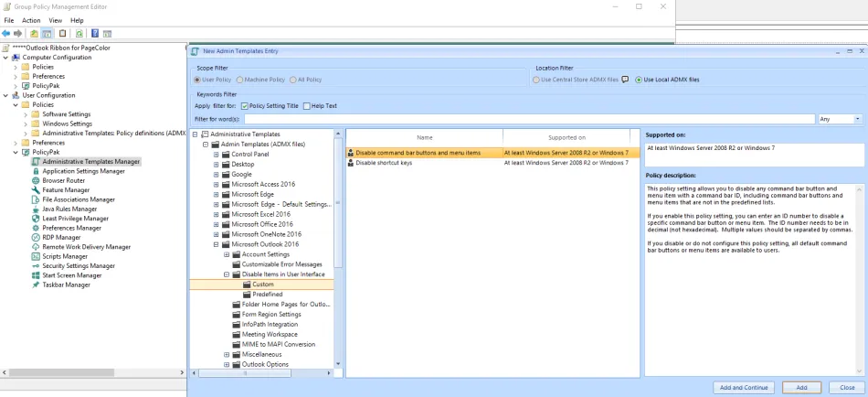Click the blue Help icon in the toolbar
This screenshot has height=397, width=868.
pos(93,33)
